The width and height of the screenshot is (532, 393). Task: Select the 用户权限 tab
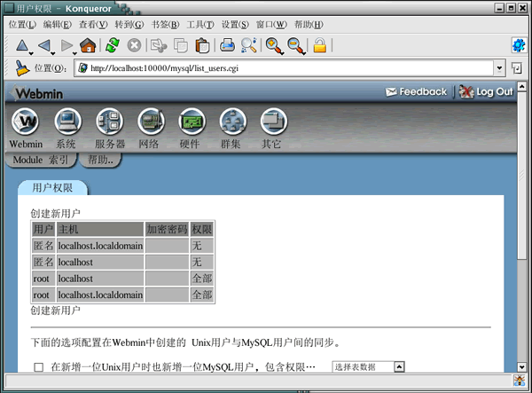coord(52,188)
